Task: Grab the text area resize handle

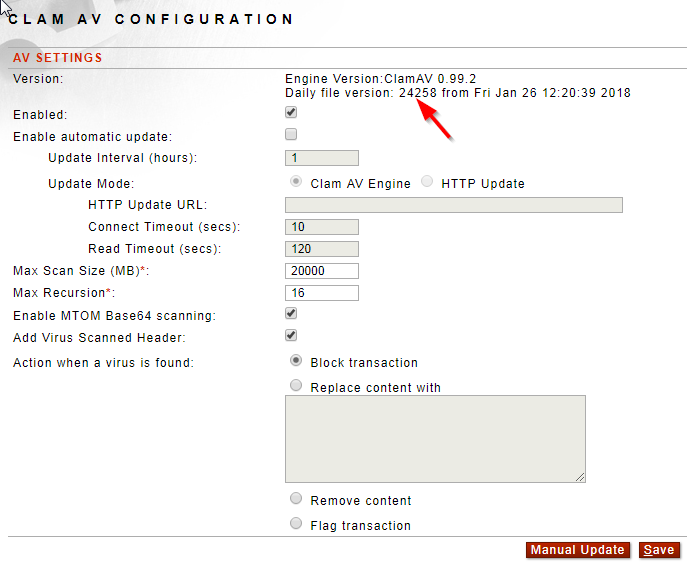Action: [580, 477]
